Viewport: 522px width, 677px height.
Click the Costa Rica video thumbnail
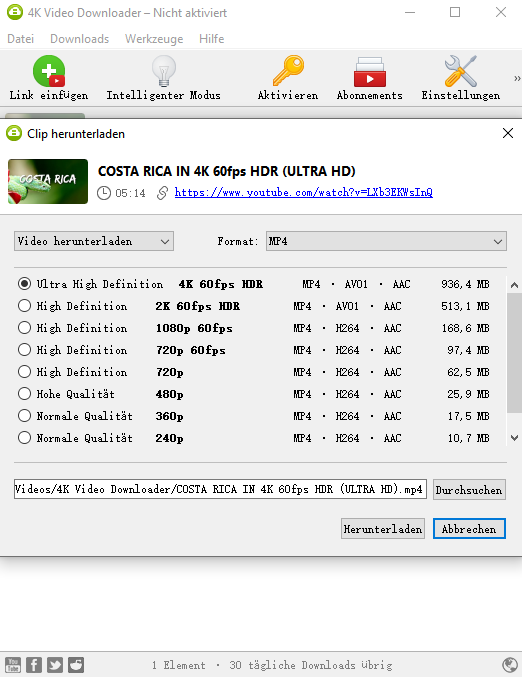coord(48,181)
